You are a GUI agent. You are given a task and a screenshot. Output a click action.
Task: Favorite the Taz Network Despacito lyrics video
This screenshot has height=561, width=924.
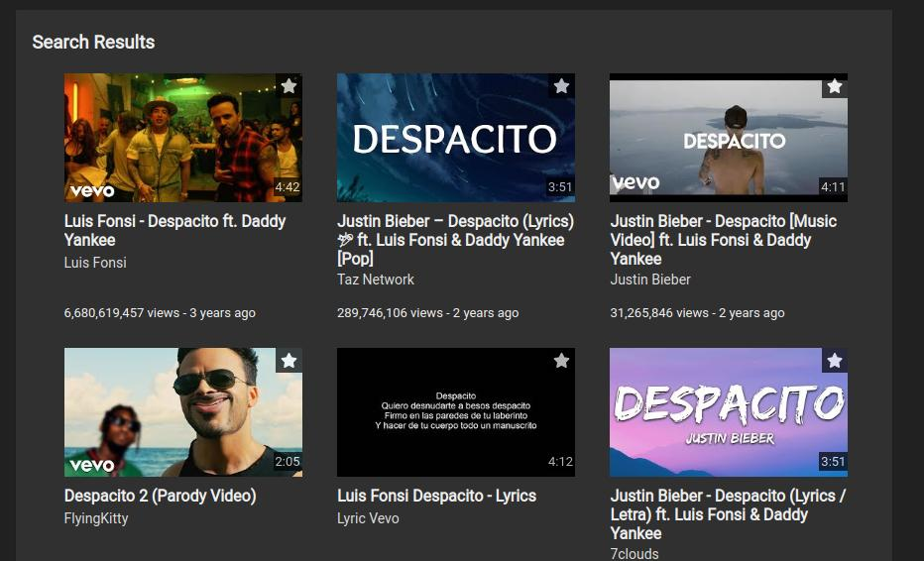(561, 86)
